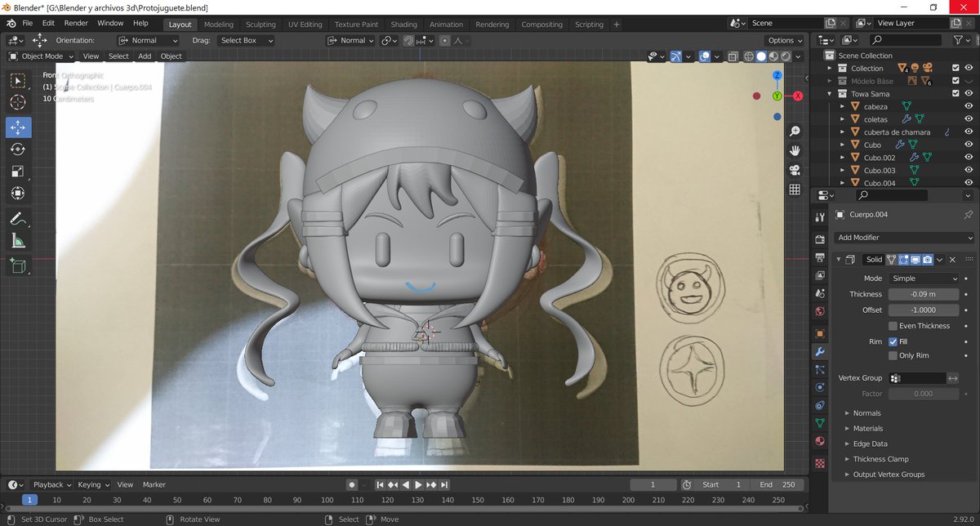Image resolution: width=980 pixels, height=526 pixels.
Task: Choose the Move tool
Action: 18,127
